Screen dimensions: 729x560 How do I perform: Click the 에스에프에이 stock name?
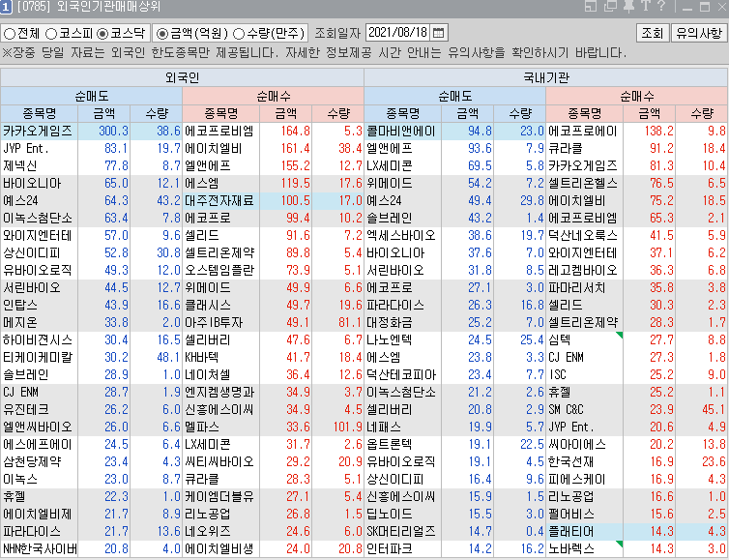pos(38,445)
